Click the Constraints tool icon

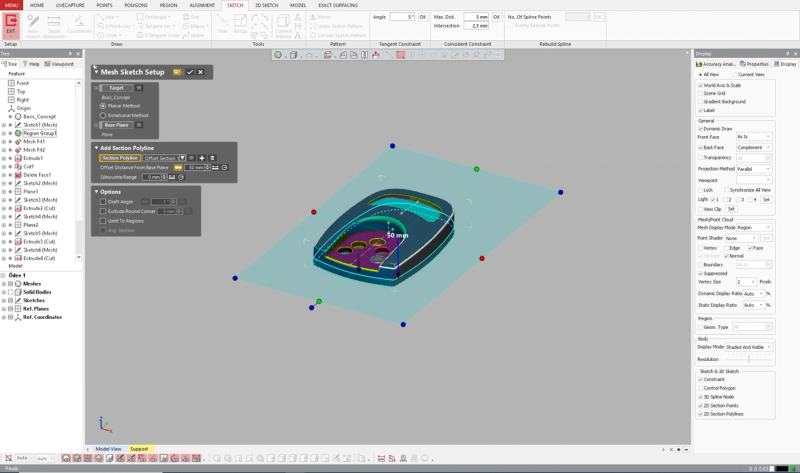click(79, 21)
